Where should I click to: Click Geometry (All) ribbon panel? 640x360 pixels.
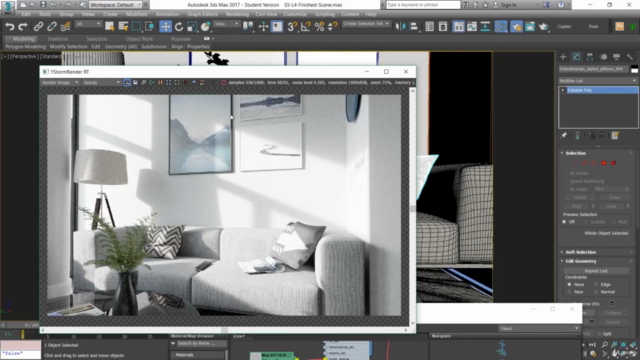tap(121, 47)
